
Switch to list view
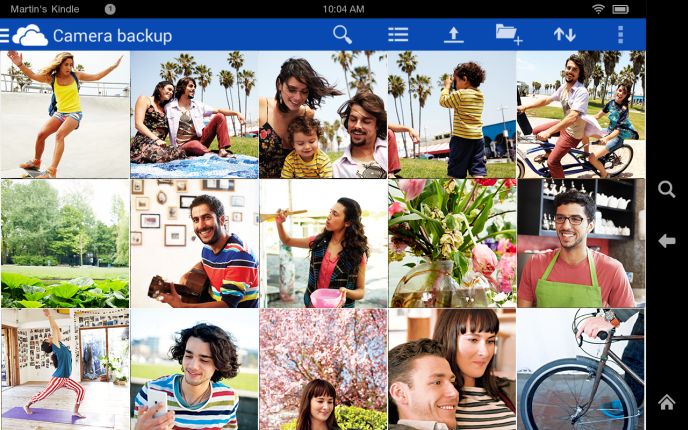coord(398,35)
